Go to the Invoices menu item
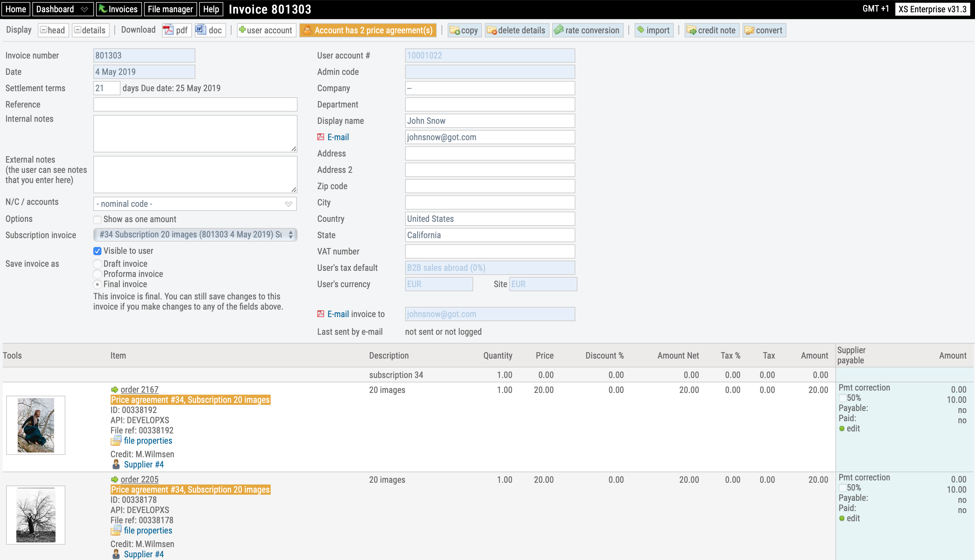 tap(118, 9)
